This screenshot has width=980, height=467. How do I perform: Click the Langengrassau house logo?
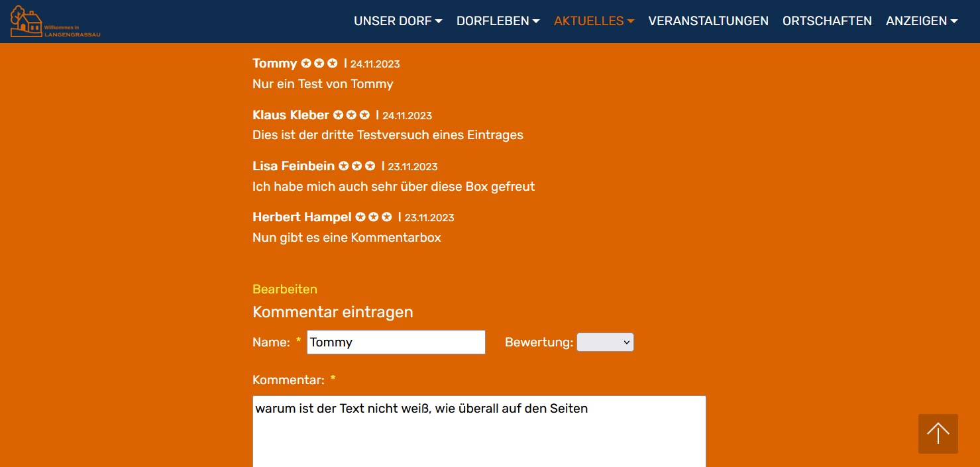pos(56,21)
